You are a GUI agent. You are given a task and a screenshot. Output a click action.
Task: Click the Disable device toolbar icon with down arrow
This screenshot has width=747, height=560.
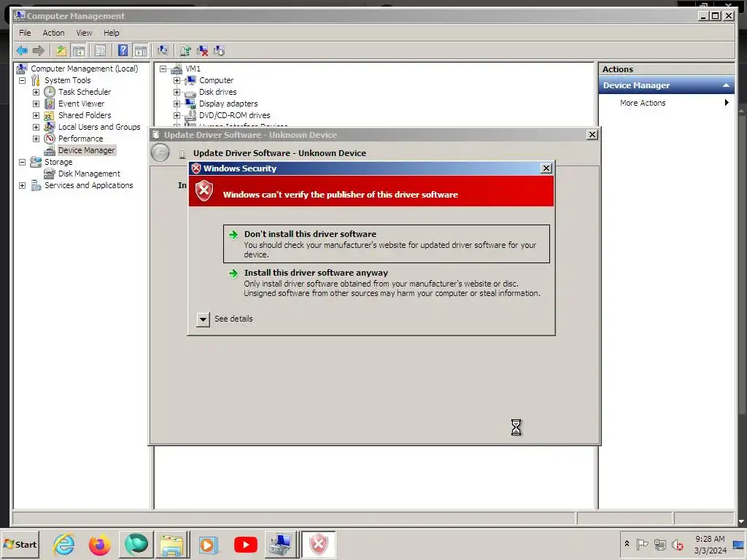(x=219, y=50)
